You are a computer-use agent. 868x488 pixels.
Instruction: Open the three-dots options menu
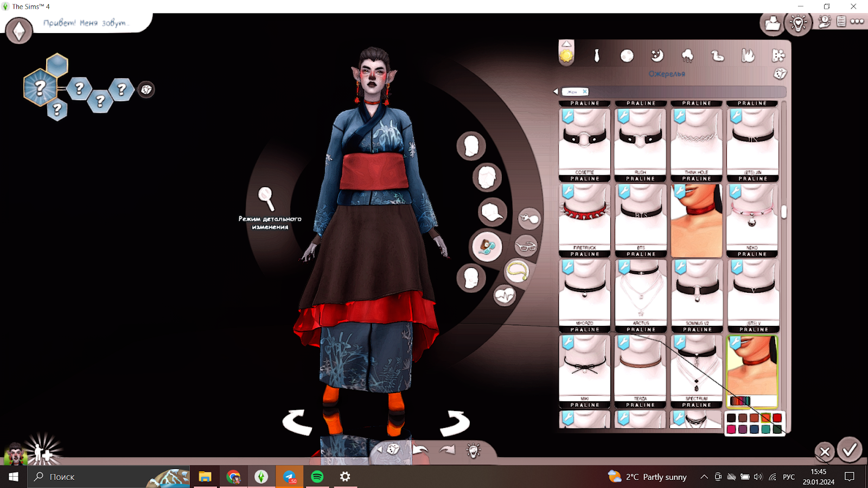[x=857, y=22]
